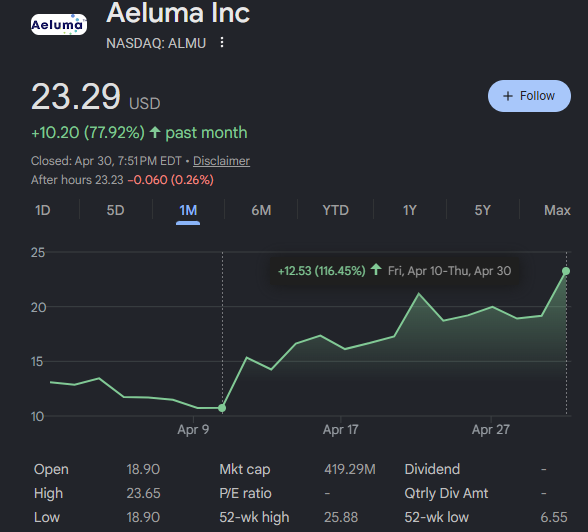588x532 pixels.
Task: Click the Apr 17 axis label
Action: [x=340, y=429]
